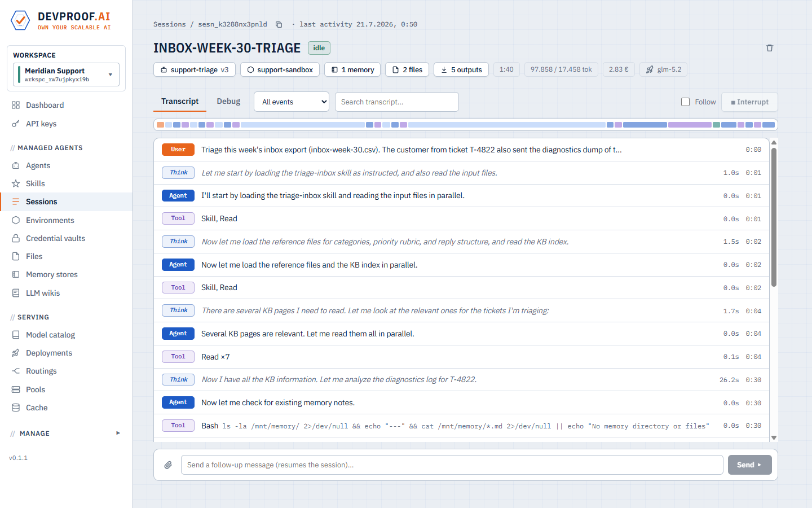812x508 pixels.
Task: Click the Sessions list icon
Action: point(16,202)
